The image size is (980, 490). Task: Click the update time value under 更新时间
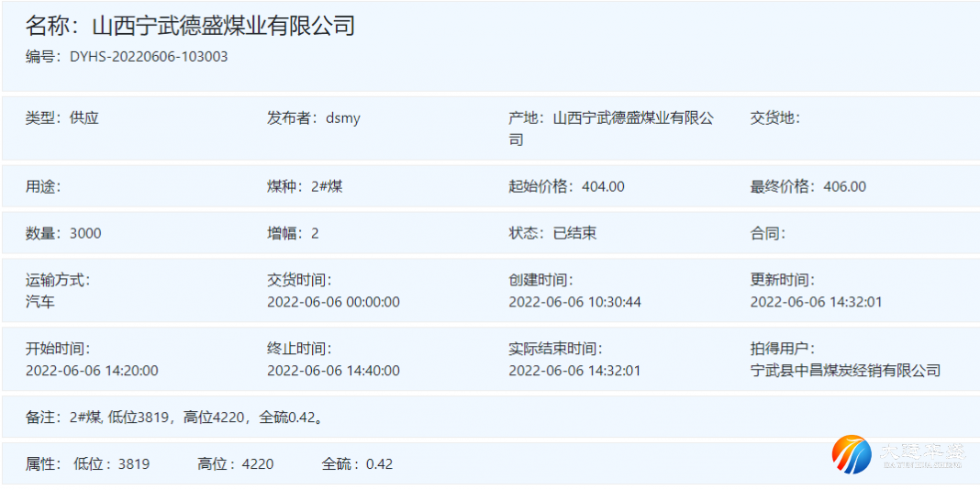coord(816,302)
